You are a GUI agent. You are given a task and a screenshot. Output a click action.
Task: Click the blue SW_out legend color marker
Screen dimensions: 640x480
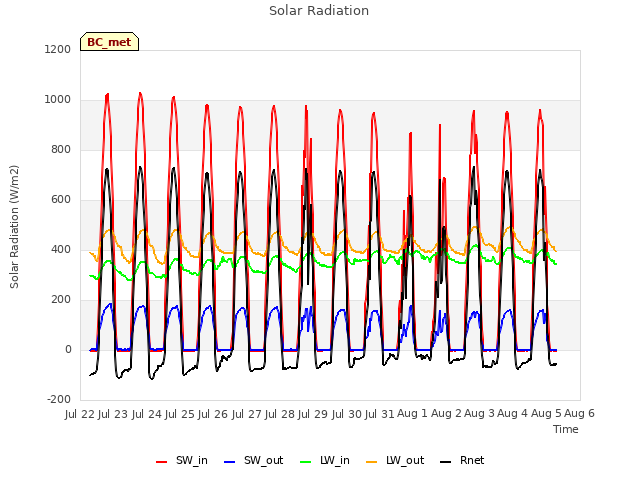tap(230, 462)
